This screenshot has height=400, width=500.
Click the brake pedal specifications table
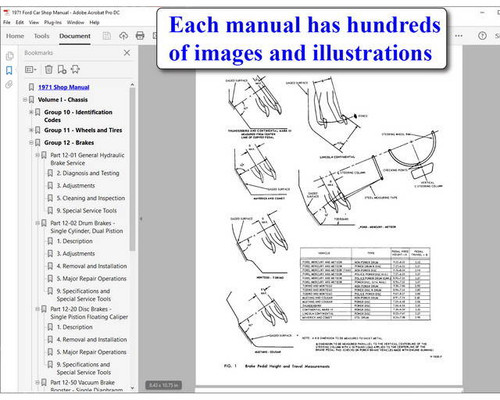[x=365, y=284]
